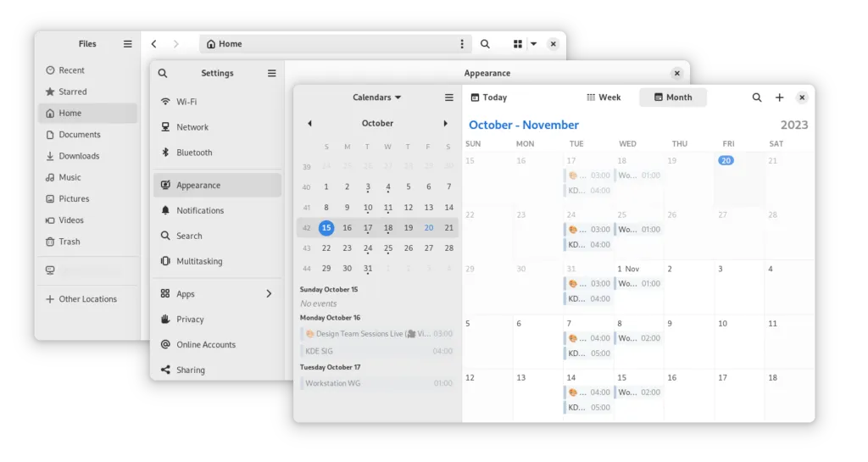Screen dimensions: 868x462
Task: Open the Bluetooth settings panel
Action: point(194,153)
